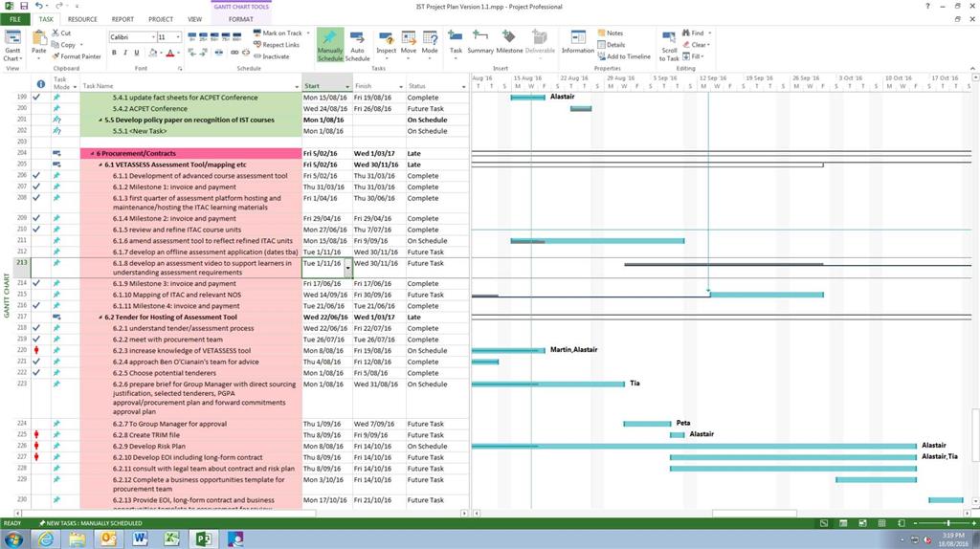Toggle Underline formatting
The image size is (980, 549).
click(136, 54)
